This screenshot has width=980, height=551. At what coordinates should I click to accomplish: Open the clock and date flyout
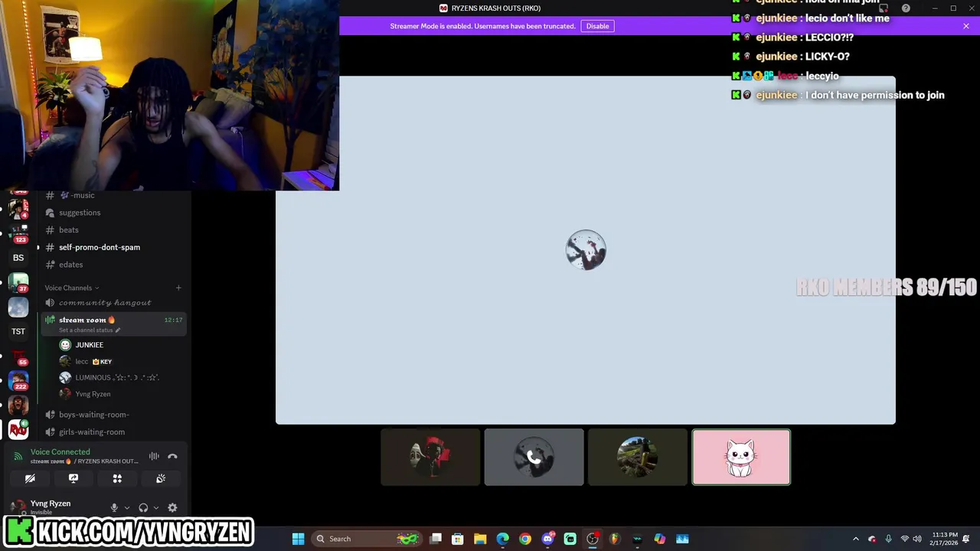click(x=943, y=539)
